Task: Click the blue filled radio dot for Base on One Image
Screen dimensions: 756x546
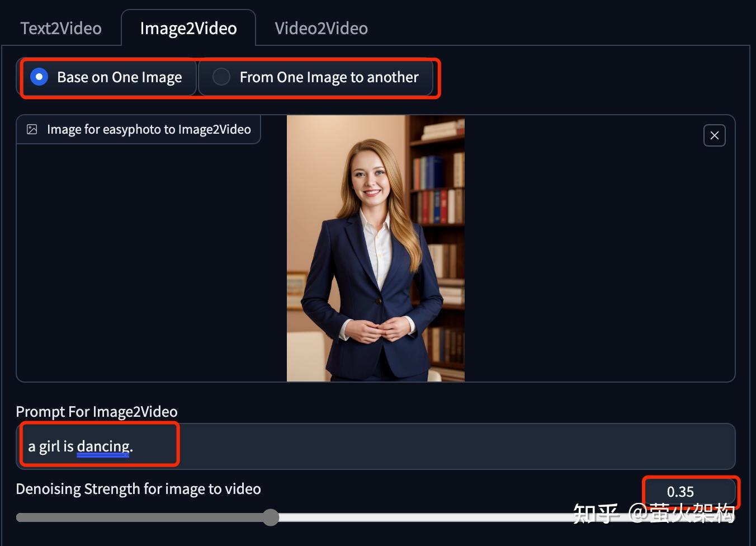Action: coord(39,77)
